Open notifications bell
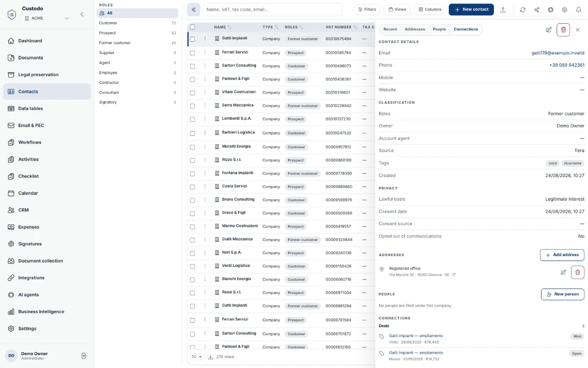This screenshot has height=368, width=588. pyautogui.click(x=578, y=9)
